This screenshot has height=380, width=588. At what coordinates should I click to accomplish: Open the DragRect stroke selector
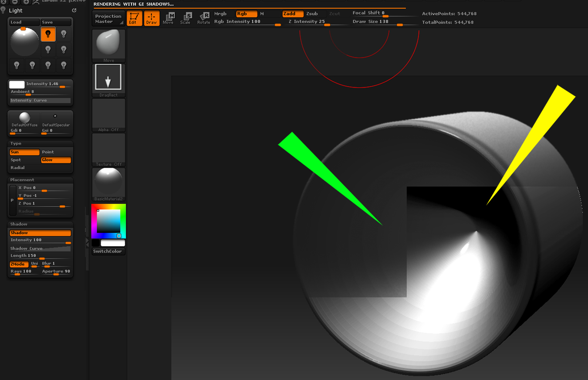tap(108, 80)
